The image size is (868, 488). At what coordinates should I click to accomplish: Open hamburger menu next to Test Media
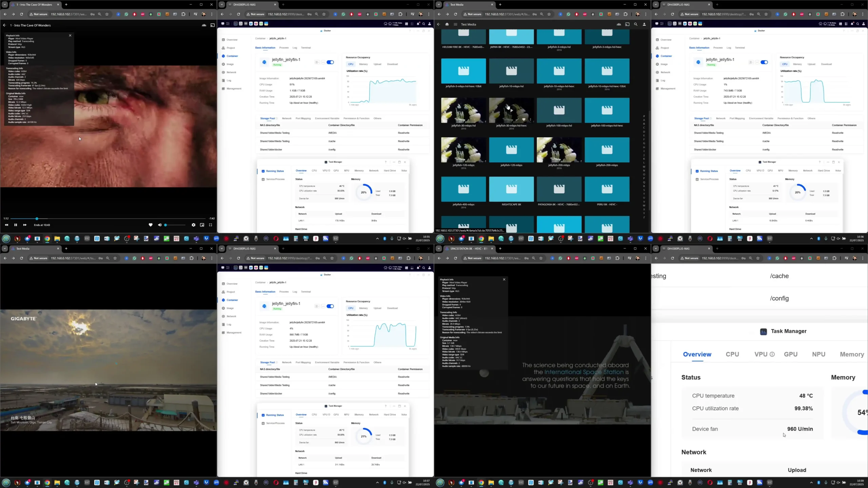(455, 24)
